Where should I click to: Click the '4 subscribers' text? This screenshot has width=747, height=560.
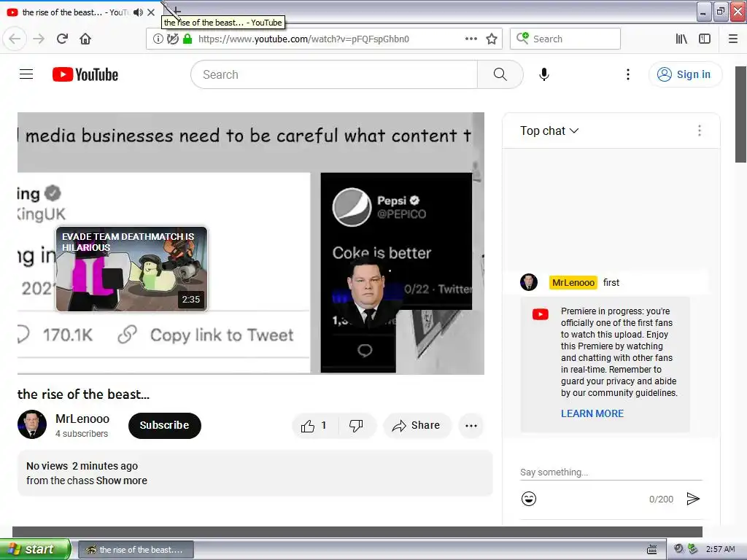click(x=82, y=434)
